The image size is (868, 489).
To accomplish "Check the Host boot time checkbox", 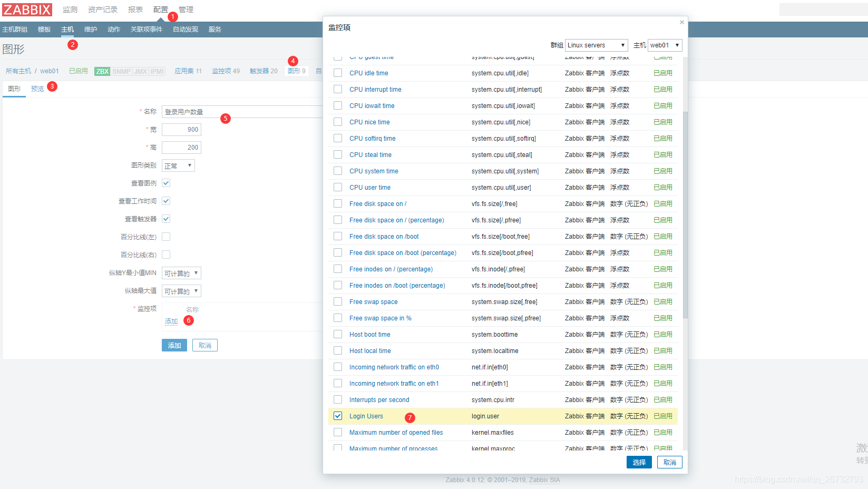I will click(x=338, y=335).
